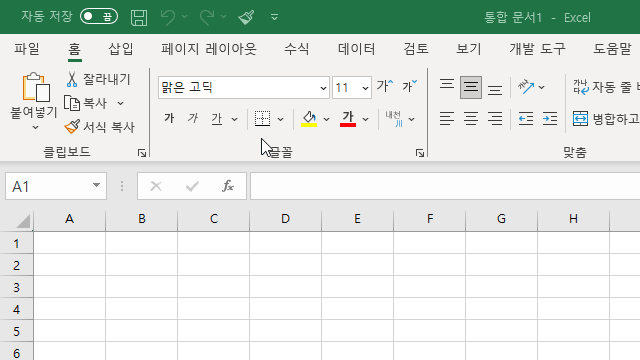Expand the 복사 copy options arrow

[x=120, y=103]
